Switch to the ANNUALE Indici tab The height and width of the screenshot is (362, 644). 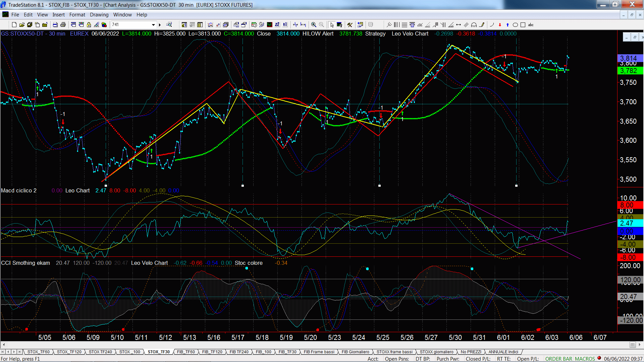[x=503, y=352]
